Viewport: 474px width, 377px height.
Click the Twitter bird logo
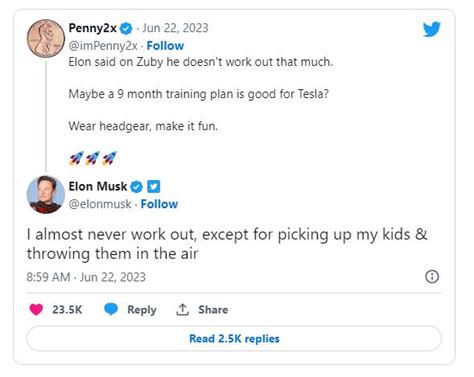pyautogui.click(x=432, y=29)
